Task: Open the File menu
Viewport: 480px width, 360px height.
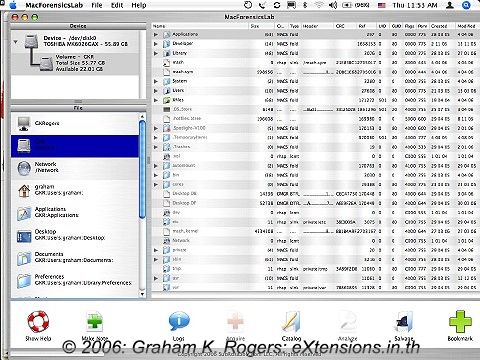Action: [97, 5]
